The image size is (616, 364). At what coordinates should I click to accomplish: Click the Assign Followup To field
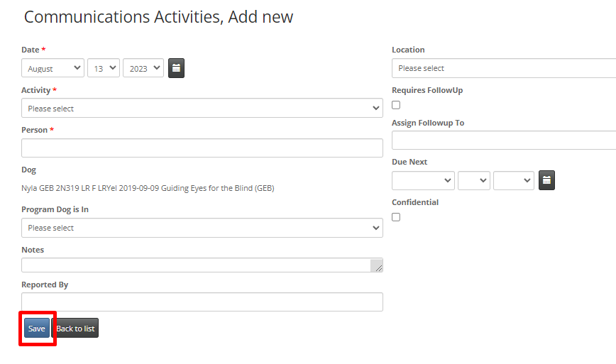504,140
